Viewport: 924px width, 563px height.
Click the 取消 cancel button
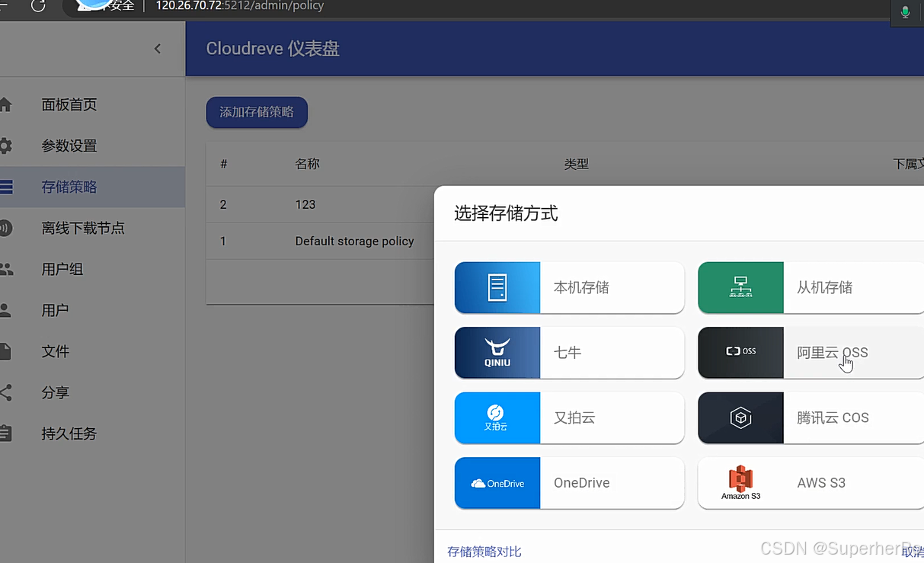pyautogui.click(x=913, y=552)
